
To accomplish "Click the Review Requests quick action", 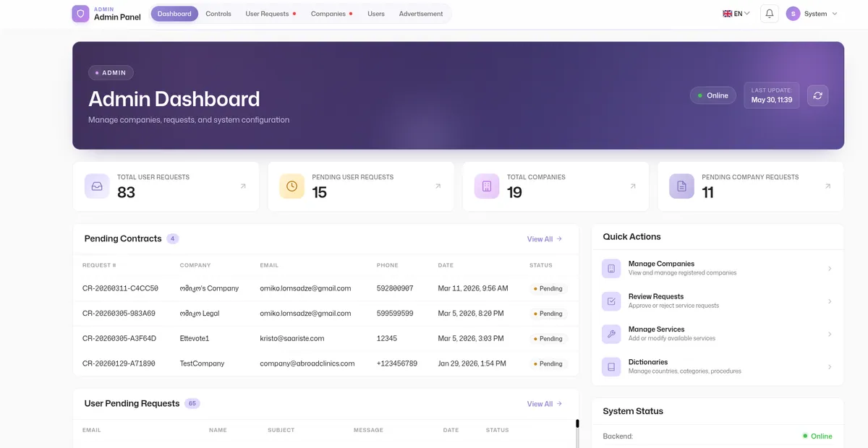I will point(718,301).
